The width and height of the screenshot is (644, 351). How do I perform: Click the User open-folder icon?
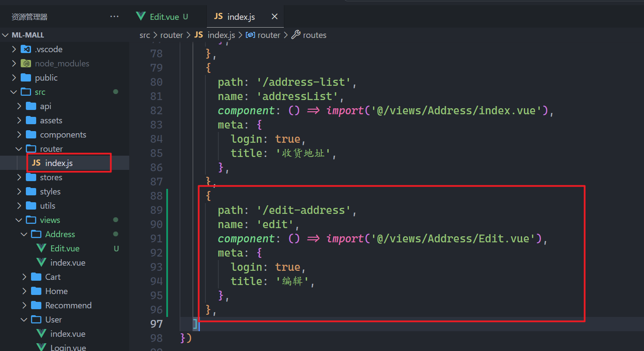coord(36,320)
